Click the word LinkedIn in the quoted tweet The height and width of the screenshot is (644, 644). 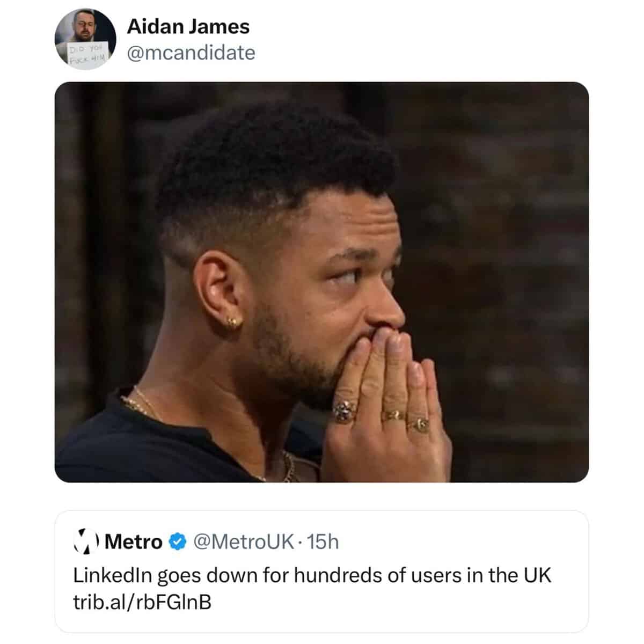click(113, 575)
